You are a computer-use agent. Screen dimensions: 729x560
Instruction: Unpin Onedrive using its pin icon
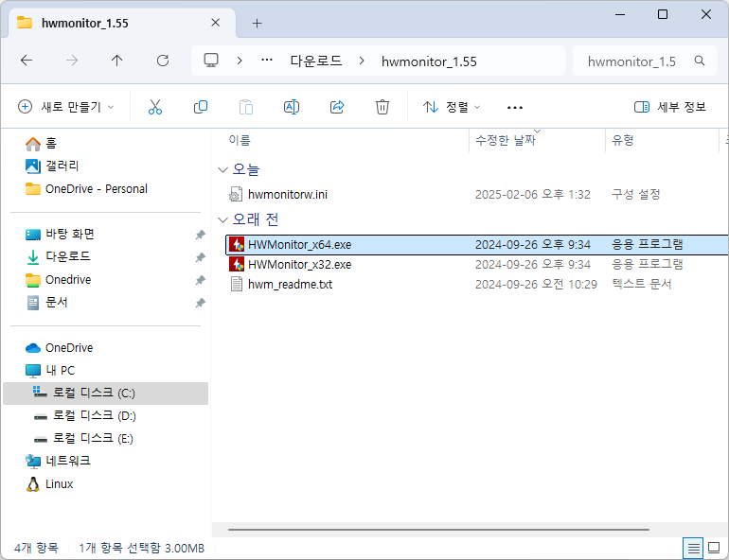coord(201,280)
